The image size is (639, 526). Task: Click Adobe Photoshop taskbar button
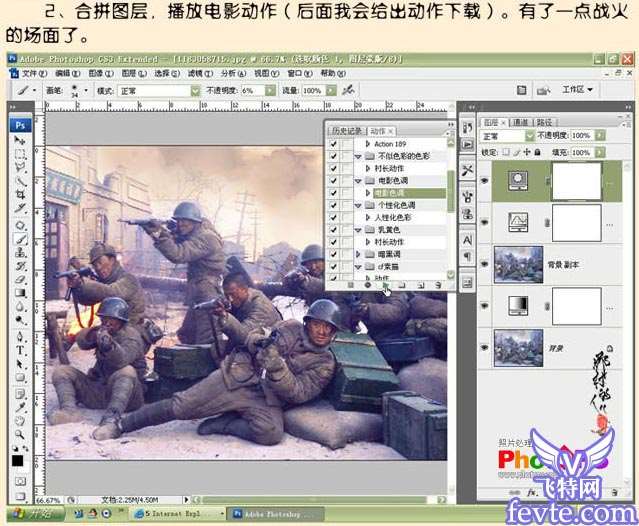[x=275, y=514]
